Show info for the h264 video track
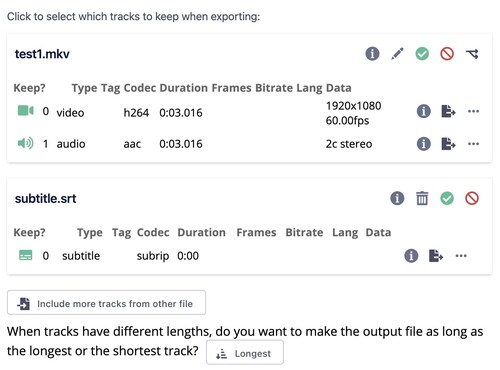 423,111
